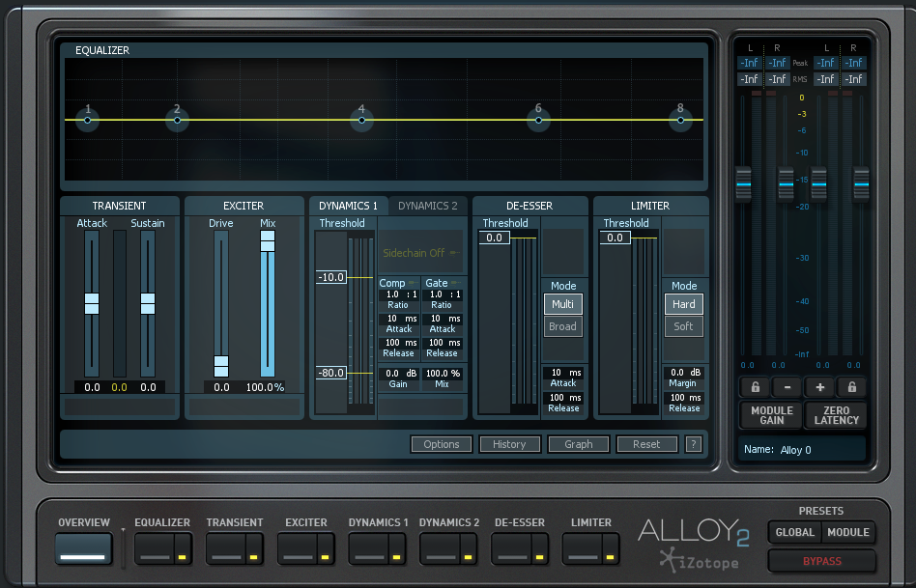Click the Limiter Release 100 ms field
Screen dimensions: 916x588
(683, 398)
